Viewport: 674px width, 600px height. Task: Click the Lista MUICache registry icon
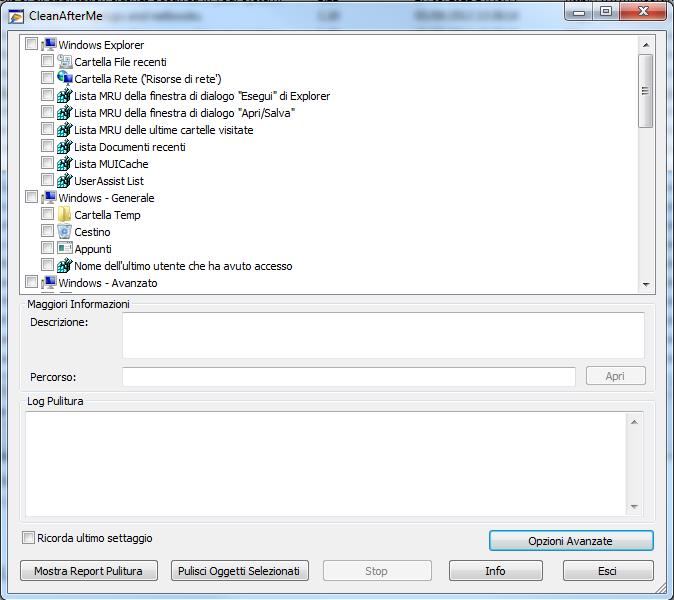pos(64,163)
